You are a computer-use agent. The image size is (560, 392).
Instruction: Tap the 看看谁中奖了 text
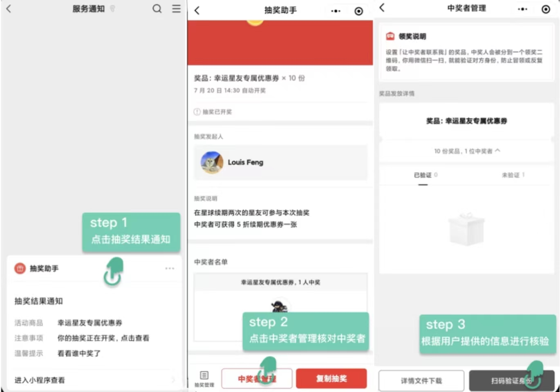[x=79, y=354]
